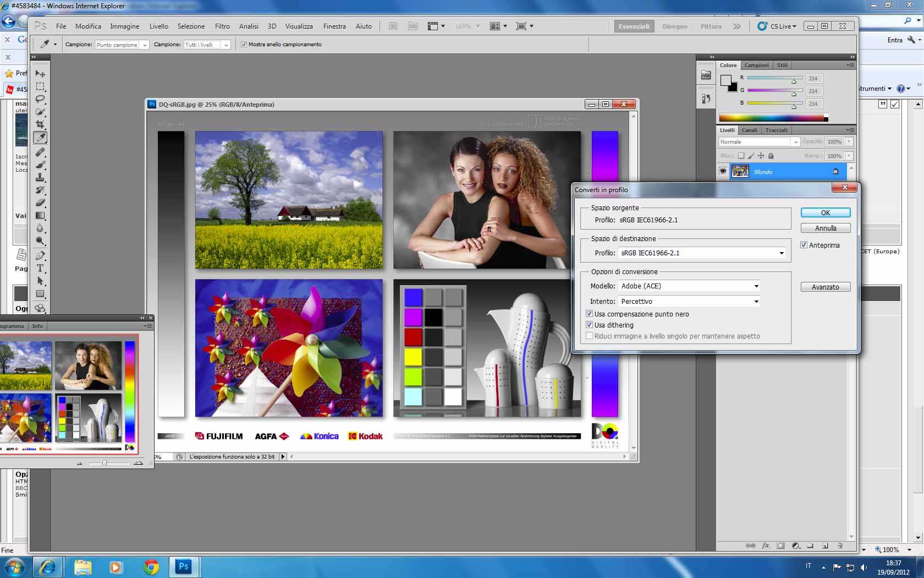Expand the Intento Percettivo dropdown
Screen dimensions: 924x578
(x=756, y=302)
